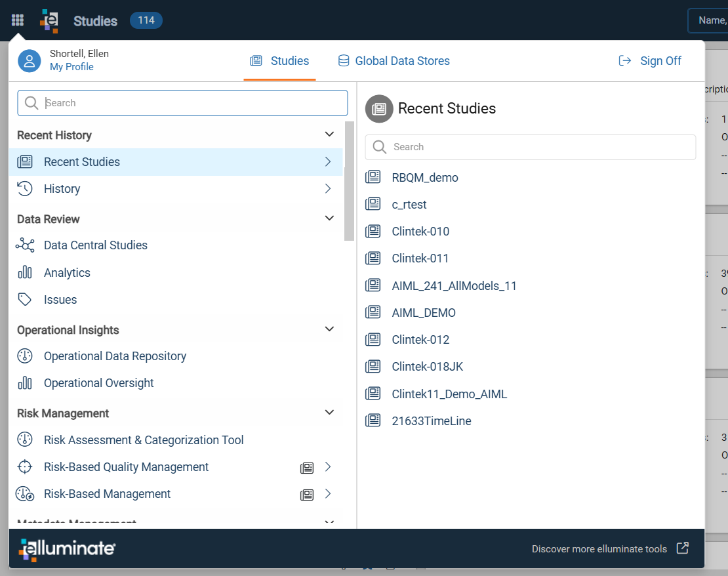Expand Risk-Based Quality Management submenu arrow
This screenshot has height=576, width=728.
[x=328, y=467]
